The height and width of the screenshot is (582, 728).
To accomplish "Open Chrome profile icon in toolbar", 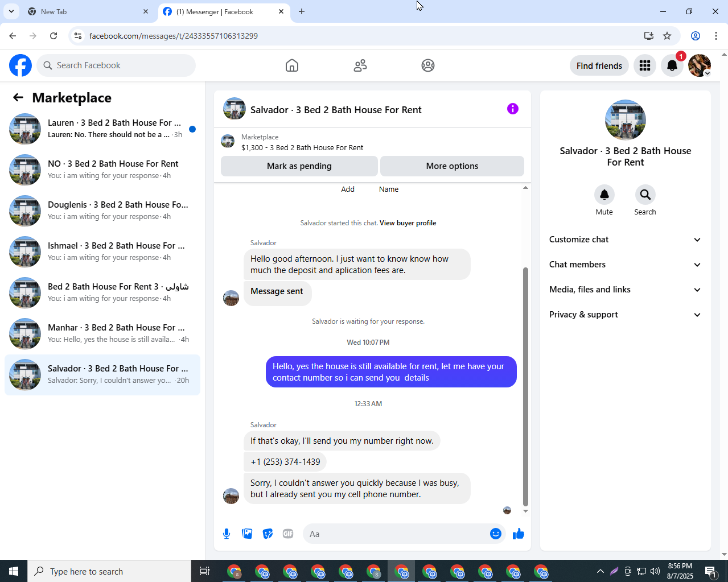I will point(696,36).
